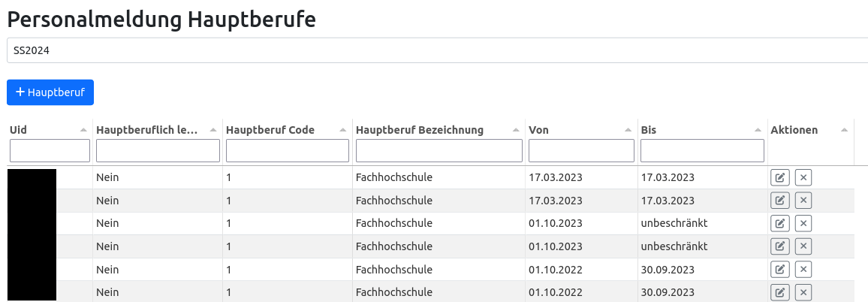The height and width of the screenshot is (302, 868).
Task: Open editor for fourth row entry
Action: pyautogui.click(x=779, y=246)
